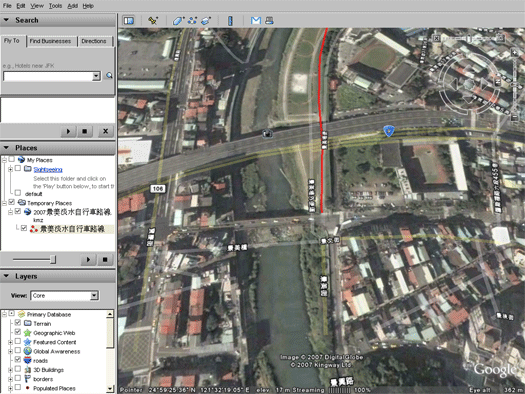
Task: Switch to the Directions tab
Action: point(94,41)
